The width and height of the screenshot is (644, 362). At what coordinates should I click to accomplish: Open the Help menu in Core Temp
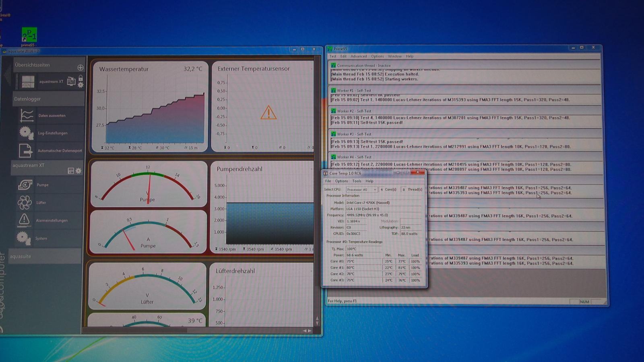(x=369, y=181)
